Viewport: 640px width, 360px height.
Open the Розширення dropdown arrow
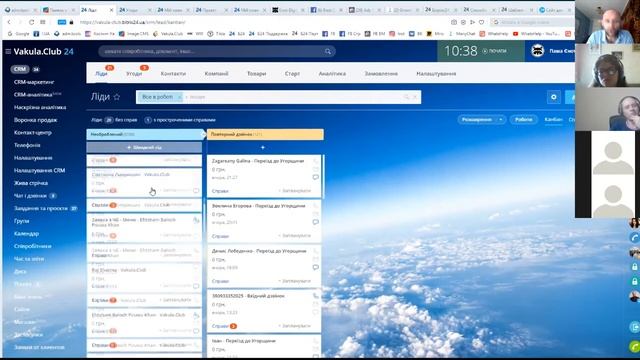click(501, 120)
